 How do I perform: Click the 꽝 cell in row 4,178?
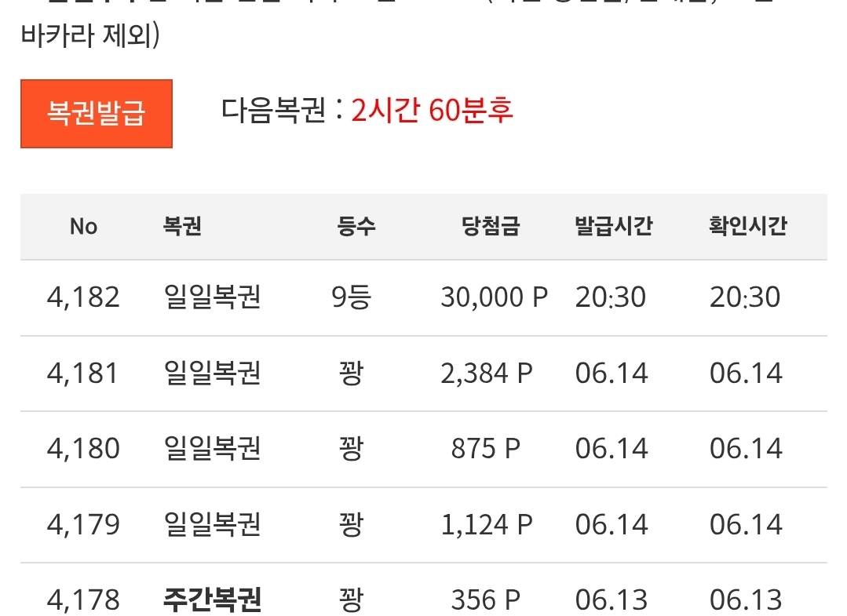point(351,600)
